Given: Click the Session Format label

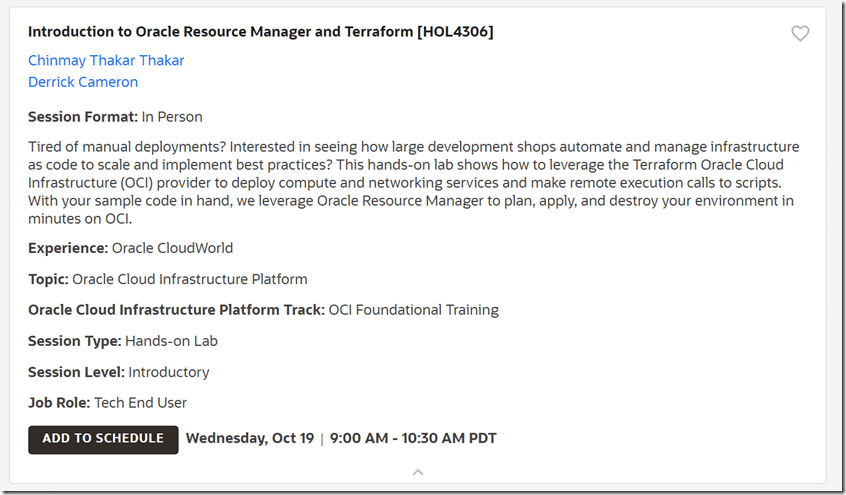Looking at the screenshot, I should coord(83,117).
